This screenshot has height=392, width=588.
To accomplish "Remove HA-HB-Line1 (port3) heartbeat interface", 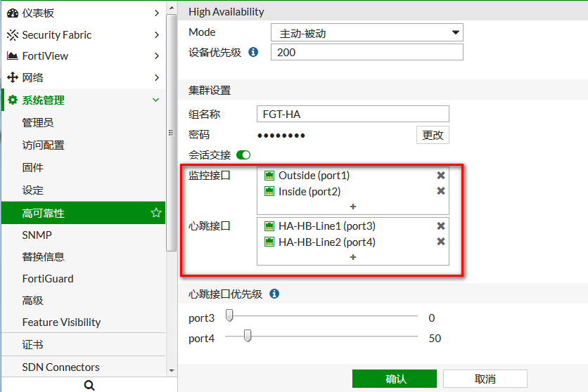I will tap(441, 226).
